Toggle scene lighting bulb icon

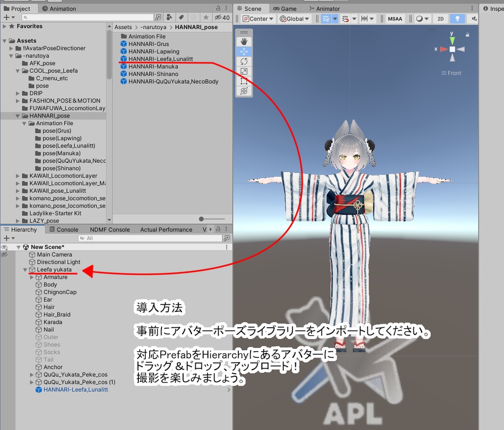coord(457,19)
